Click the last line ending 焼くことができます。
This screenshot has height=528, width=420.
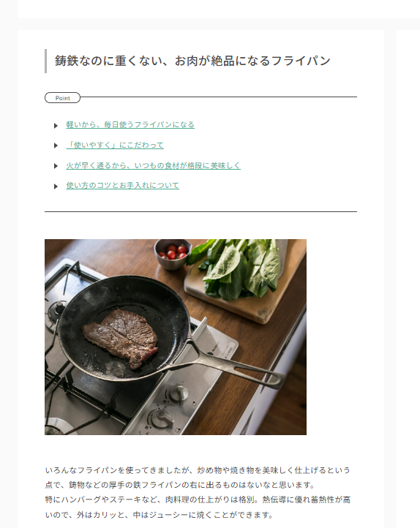coord(159,515)
